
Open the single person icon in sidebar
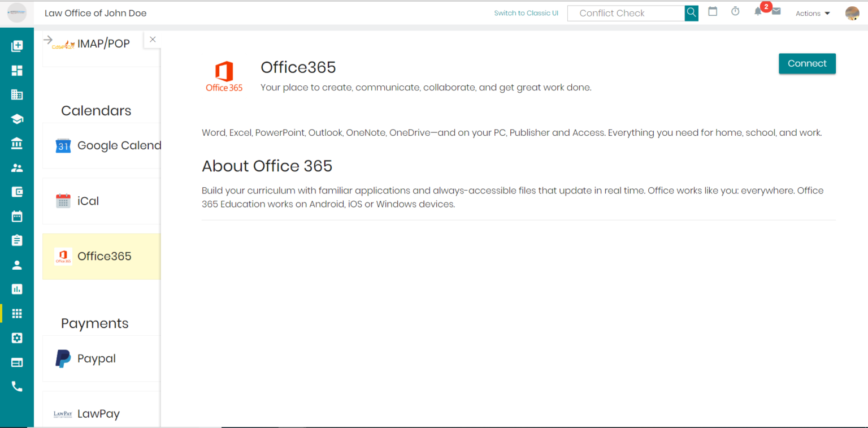pyautogui.click(x=17, y=265)
